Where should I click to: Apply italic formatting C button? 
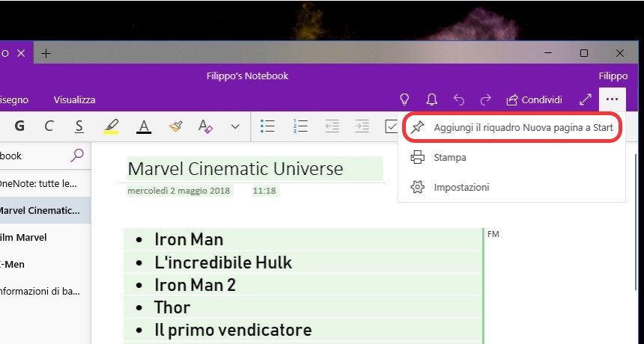coord(49,126)
